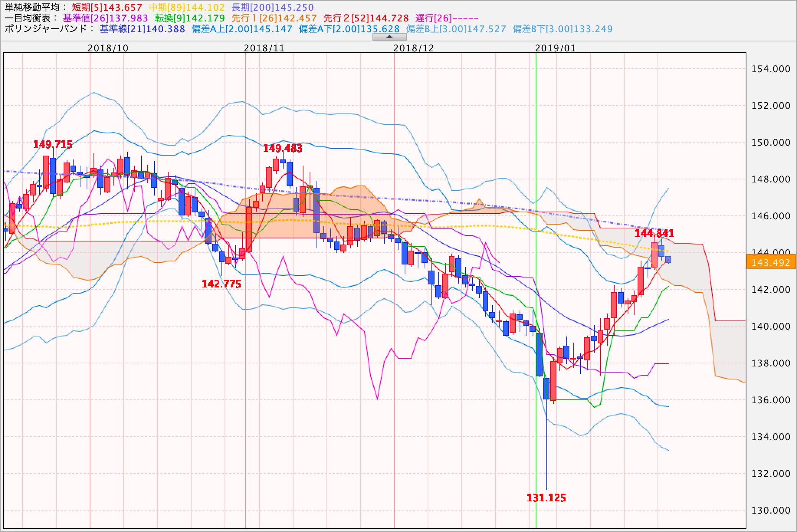This screenshot has height=532, width=797.
Task: Click the 134.000 price axis label
Action: coord(771,437)
